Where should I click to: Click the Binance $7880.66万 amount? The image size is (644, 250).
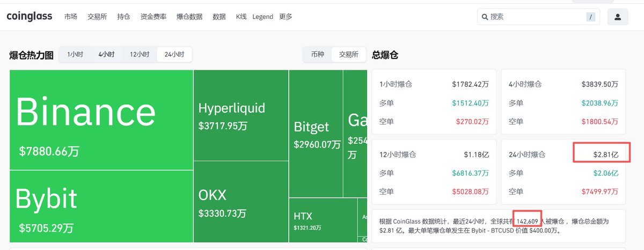pyautogui.click(x=49, y=151)
